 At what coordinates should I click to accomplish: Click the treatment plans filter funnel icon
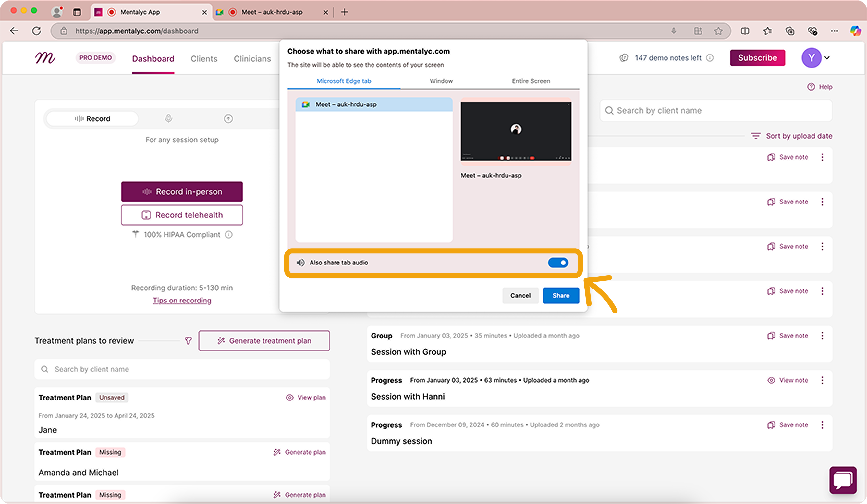coord(188,340)
